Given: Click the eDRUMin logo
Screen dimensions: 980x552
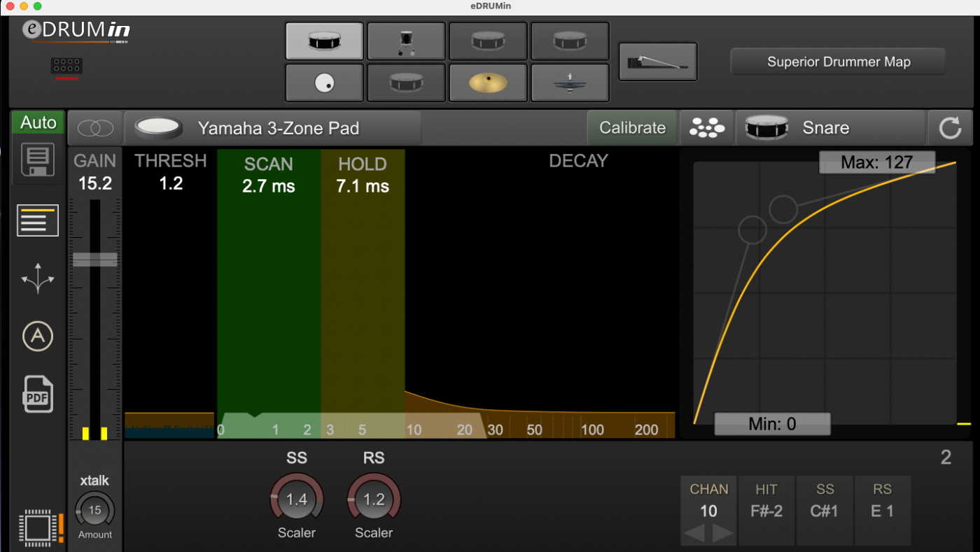Looking at the screenshot, I should click(76, 31).
